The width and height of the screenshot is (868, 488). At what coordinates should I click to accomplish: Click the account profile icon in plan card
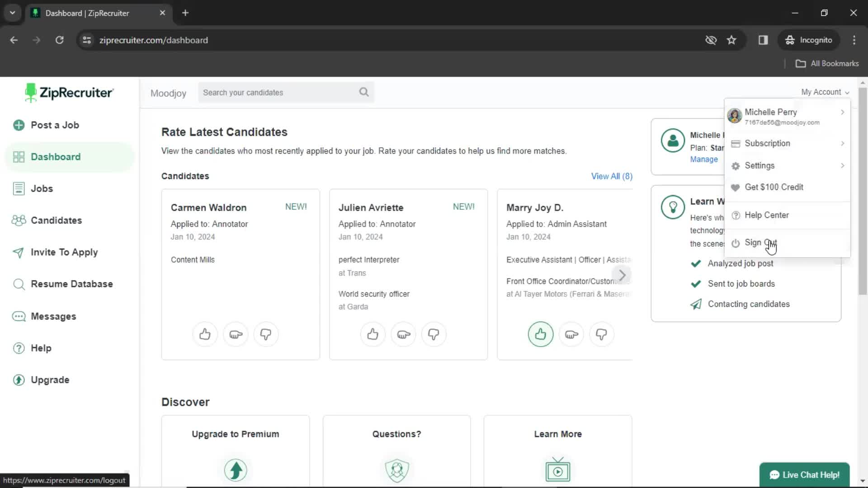673,141
